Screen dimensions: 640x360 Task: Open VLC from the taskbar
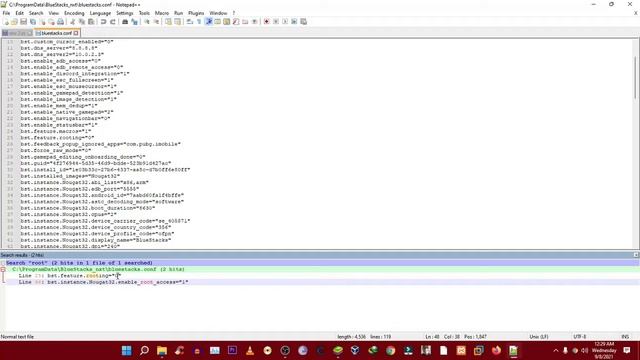tap(250, 351)
